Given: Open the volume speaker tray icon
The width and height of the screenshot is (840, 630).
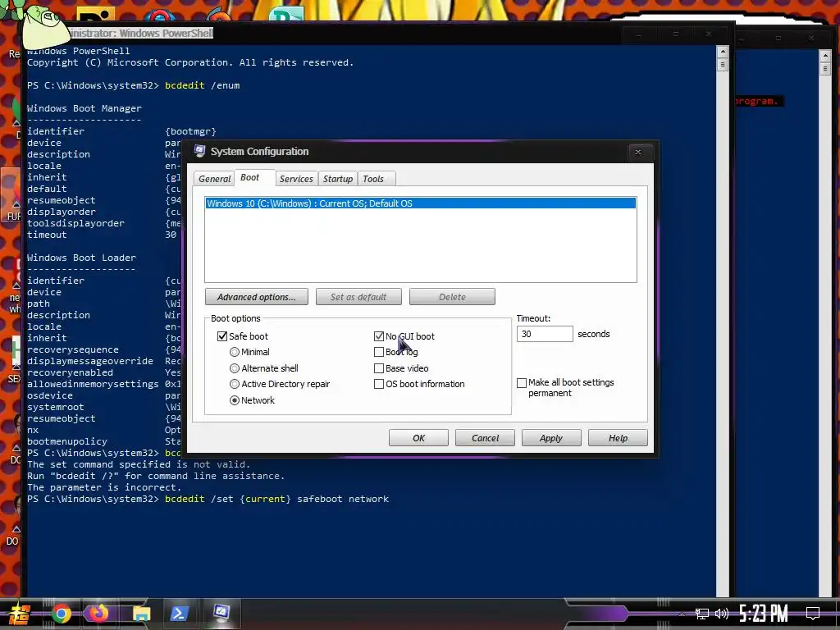Looking at the screenshot, I should click(x=722, y=614).
